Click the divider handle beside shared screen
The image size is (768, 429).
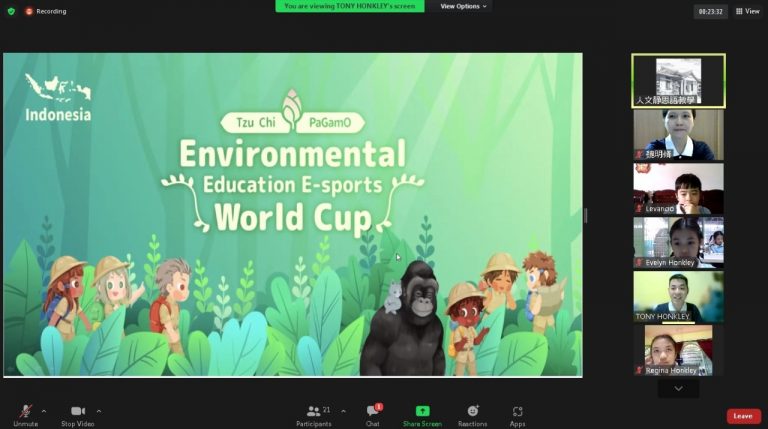(586, 215)
